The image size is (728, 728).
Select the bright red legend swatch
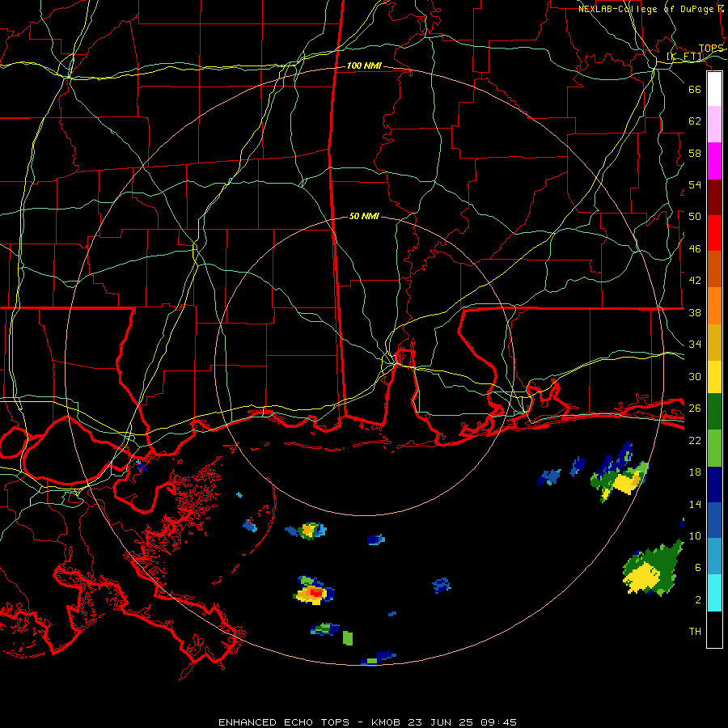point(714,233)
